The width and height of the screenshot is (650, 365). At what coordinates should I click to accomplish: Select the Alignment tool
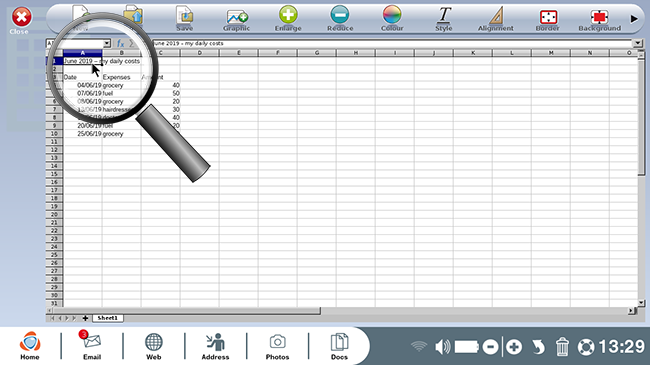(x=496, y=19)
